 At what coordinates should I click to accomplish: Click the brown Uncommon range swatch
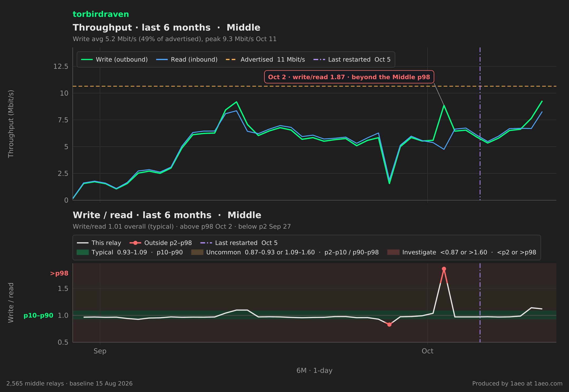point(197,252)
